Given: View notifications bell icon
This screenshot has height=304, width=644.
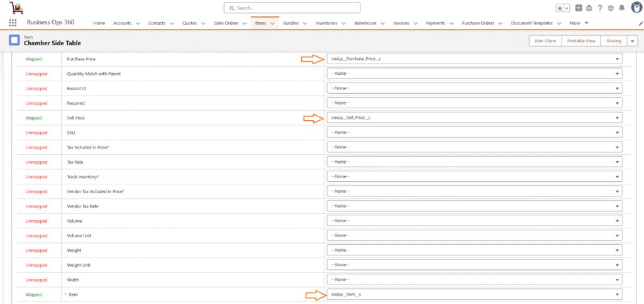Looking at the screenshot, I should click(621, 8).
